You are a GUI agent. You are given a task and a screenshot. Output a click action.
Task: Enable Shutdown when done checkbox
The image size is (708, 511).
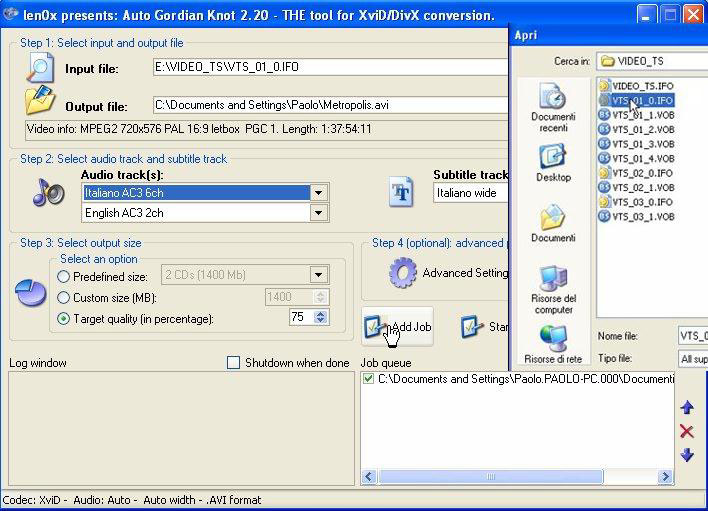[x=234, y=363]
